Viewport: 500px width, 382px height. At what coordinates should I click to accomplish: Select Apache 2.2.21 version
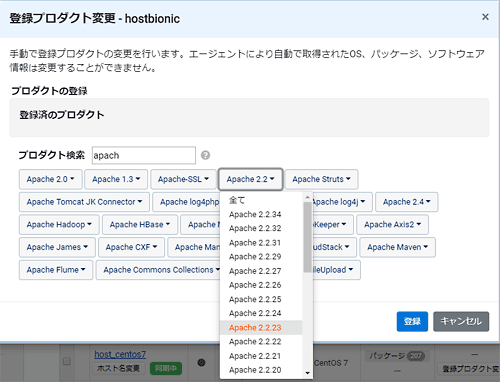point(261,356)
